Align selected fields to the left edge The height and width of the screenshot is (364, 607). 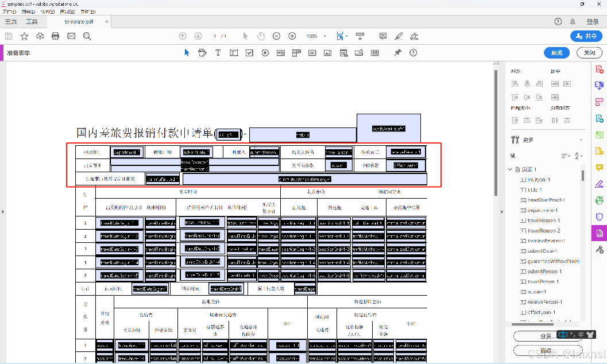pos(515,84)
